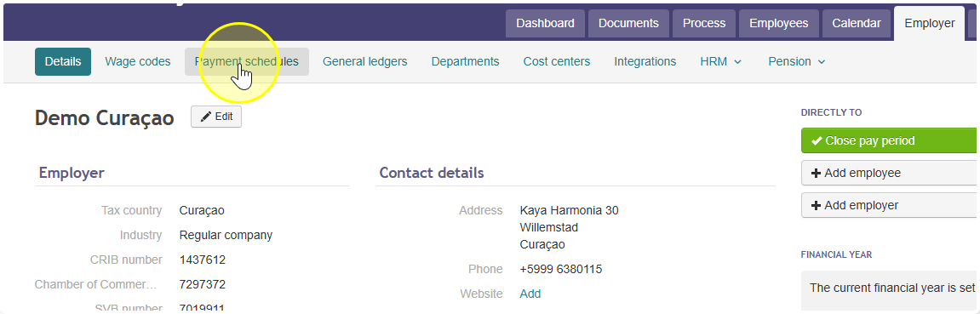Click the address line Kaya Harmonia 30

pos(569,210)
